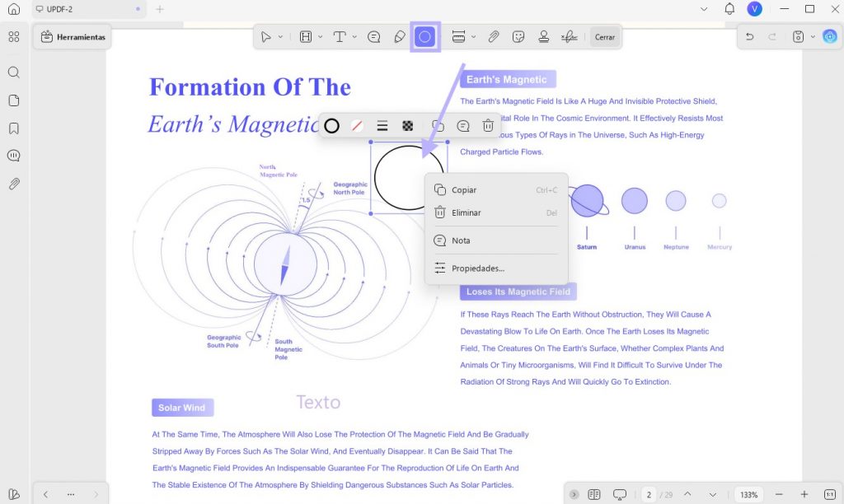Screen dimensions: 844x504
Task: Open the page panel icon in the sidebar
Action: (14, 100)
